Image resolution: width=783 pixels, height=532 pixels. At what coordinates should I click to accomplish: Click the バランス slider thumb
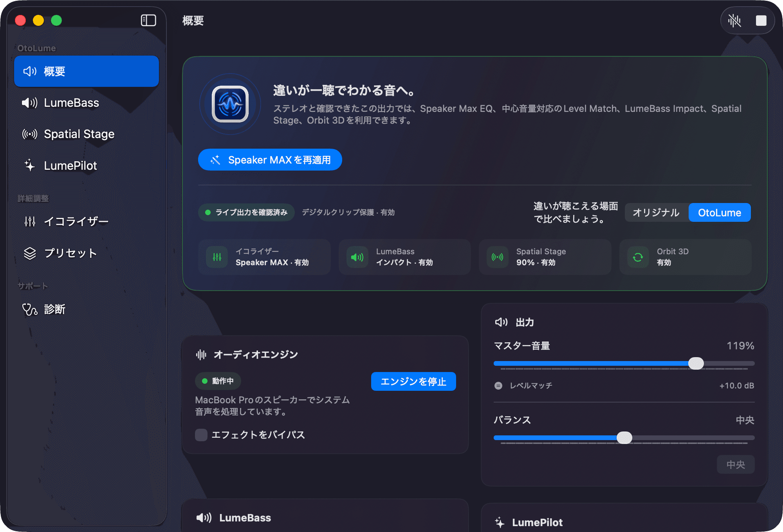point(624,438)
